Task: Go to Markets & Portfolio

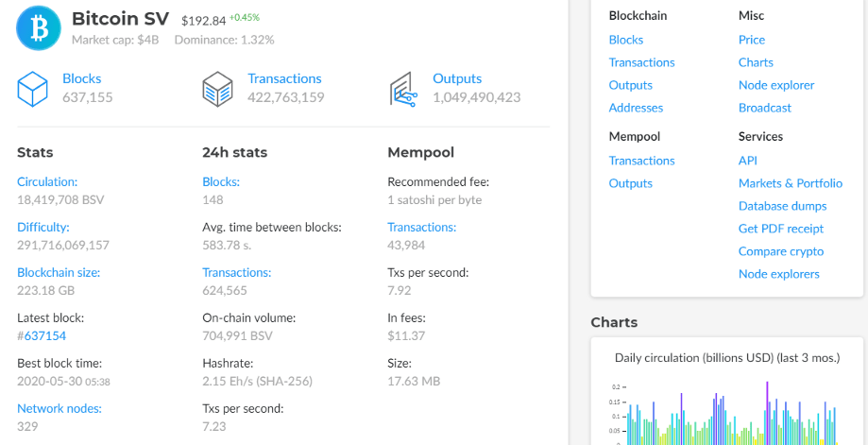Action: click(x=790, y=183)
